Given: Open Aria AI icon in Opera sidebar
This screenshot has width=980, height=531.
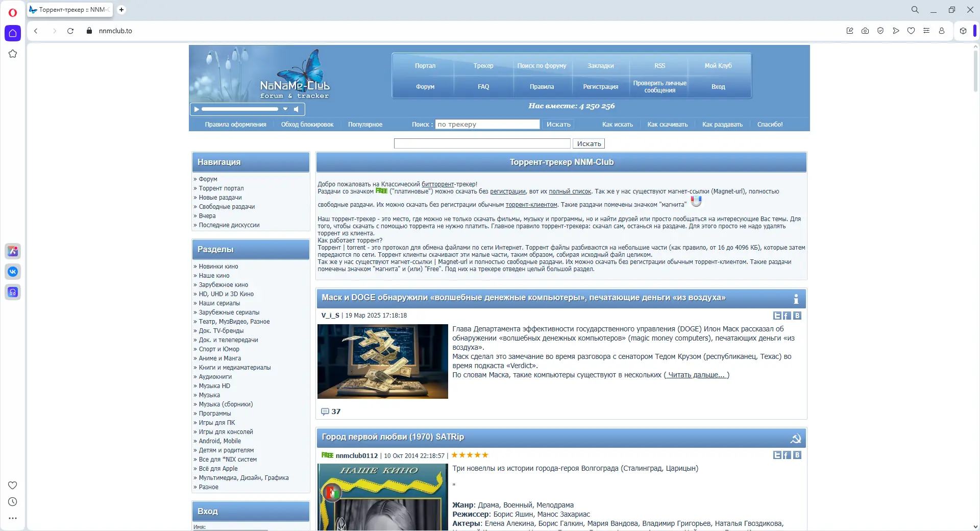Looking at the screenshot, I should [13, 251].
